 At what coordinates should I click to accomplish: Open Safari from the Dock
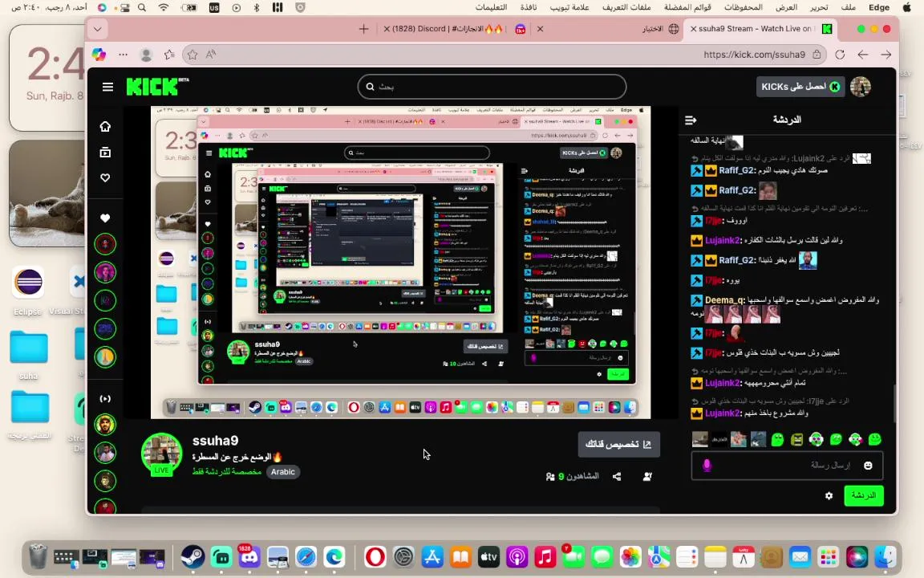(306, 557)
